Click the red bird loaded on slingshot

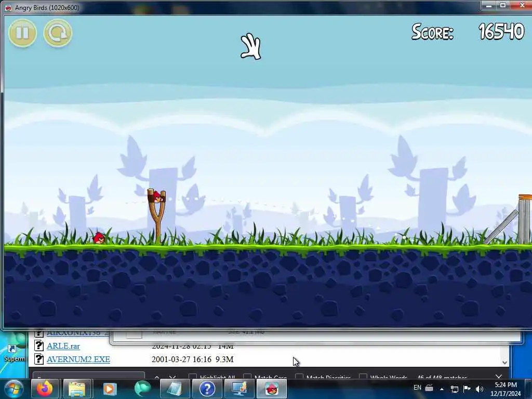click(157, 196)
